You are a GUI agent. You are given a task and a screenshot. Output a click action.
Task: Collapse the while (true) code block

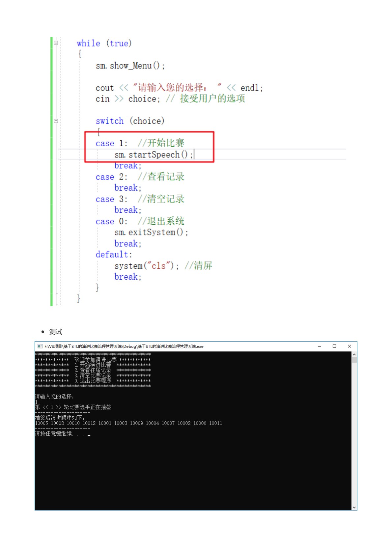(x=56, y=43)
